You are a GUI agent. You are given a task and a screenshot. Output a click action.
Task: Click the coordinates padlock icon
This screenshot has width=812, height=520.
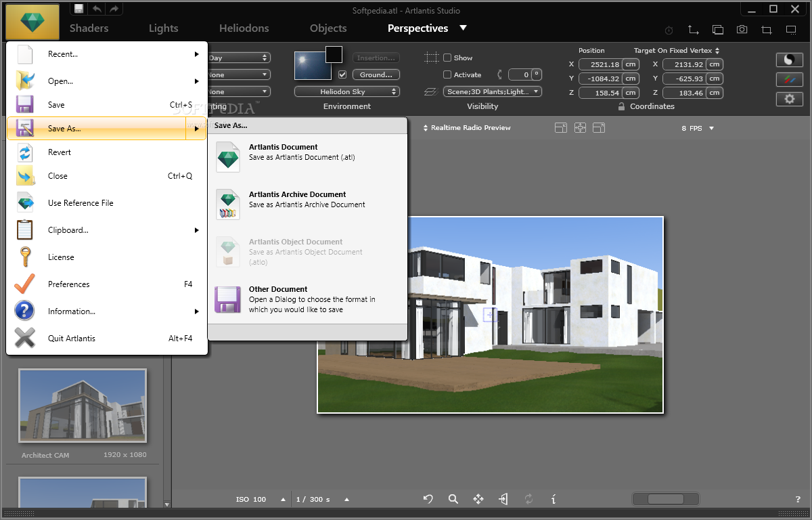click(x=621, y=106)
